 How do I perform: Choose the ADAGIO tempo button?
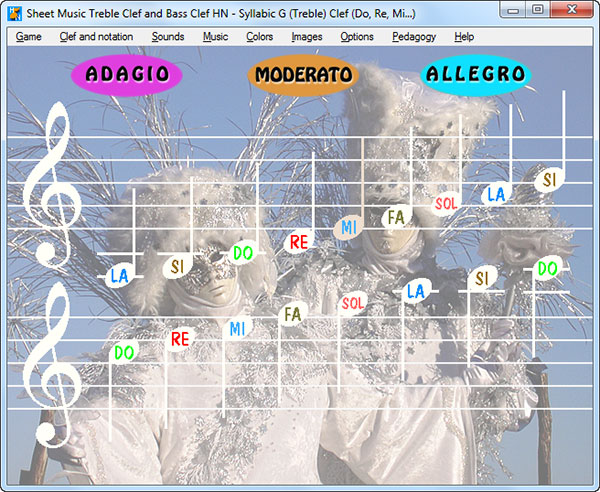point(127,75)
